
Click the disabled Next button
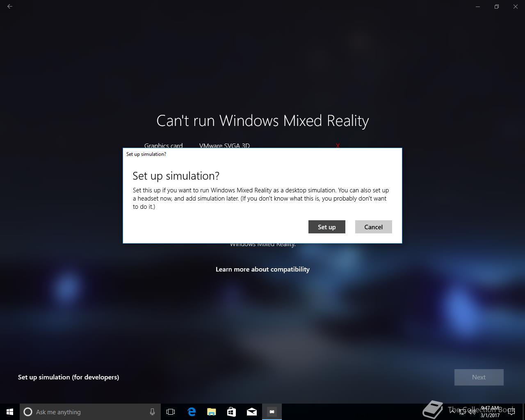tap(479, 377)
